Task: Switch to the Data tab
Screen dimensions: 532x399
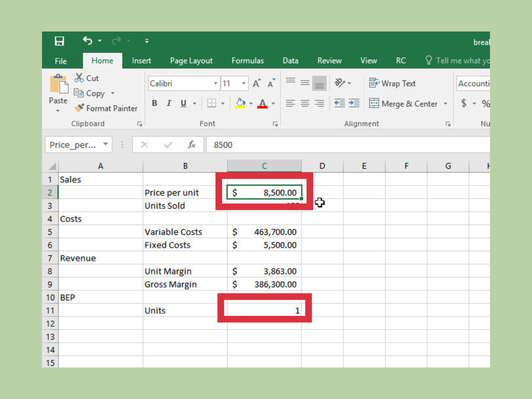Action: [291, 61]
